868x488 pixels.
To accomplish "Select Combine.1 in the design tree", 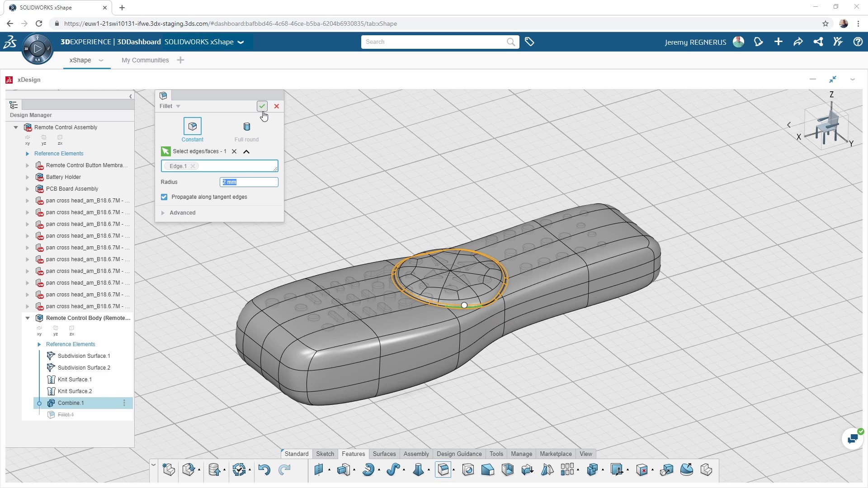I will 71,403.
